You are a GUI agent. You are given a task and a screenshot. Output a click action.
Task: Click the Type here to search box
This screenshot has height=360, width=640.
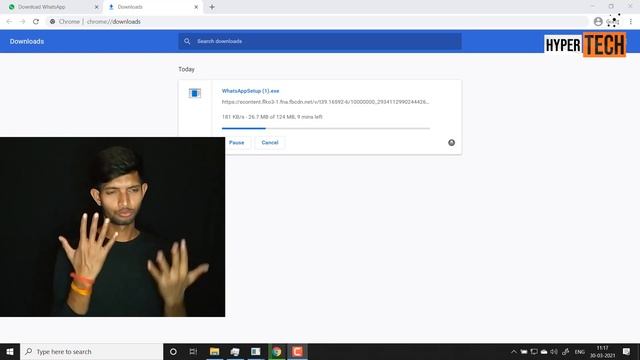91,351
